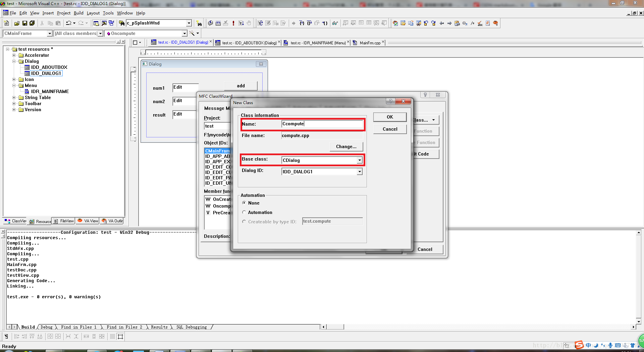Click the New Class help question button
This screenshot has height=352, width=644.
390,101
